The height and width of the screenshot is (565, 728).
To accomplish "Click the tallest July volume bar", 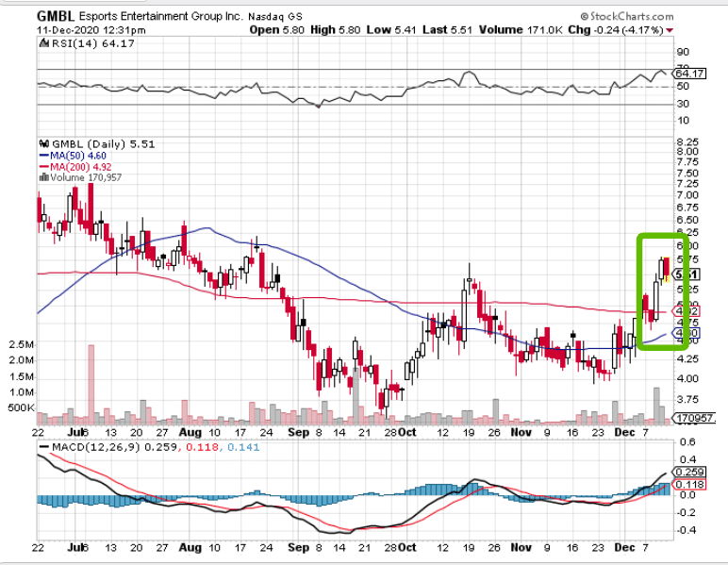I will coord(91,385).
